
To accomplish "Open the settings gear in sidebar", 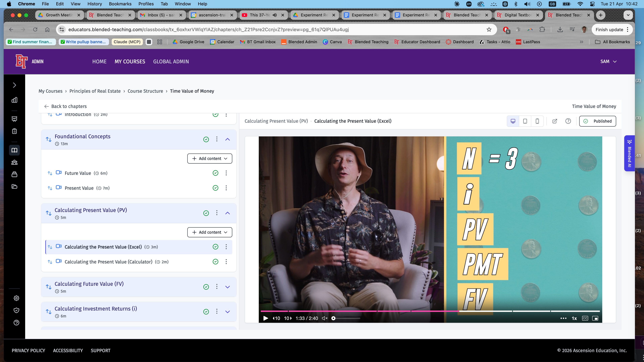I will 16,298.
